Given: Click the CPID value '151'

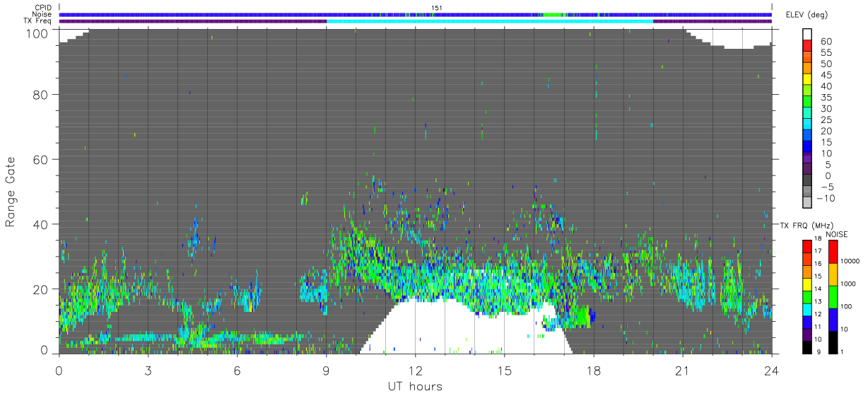Looking at the screenshot, I should point(436,8).
